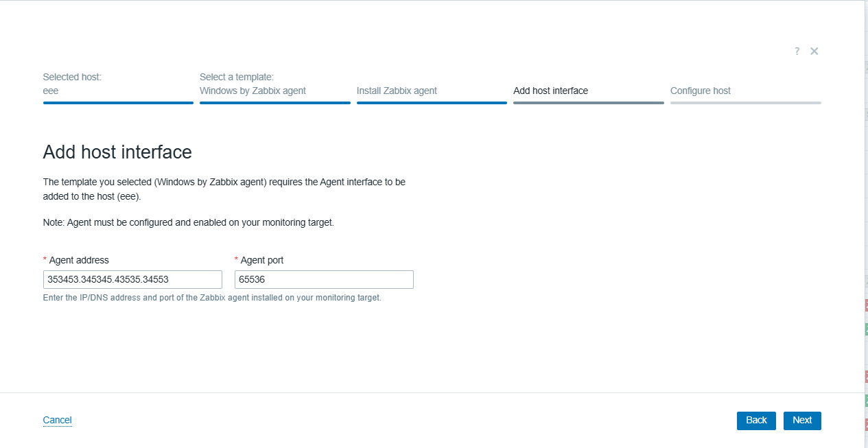Click the Agent port input field
This screenshot has height=448, width=868.
pyautogui.click(x=324, y=279)
